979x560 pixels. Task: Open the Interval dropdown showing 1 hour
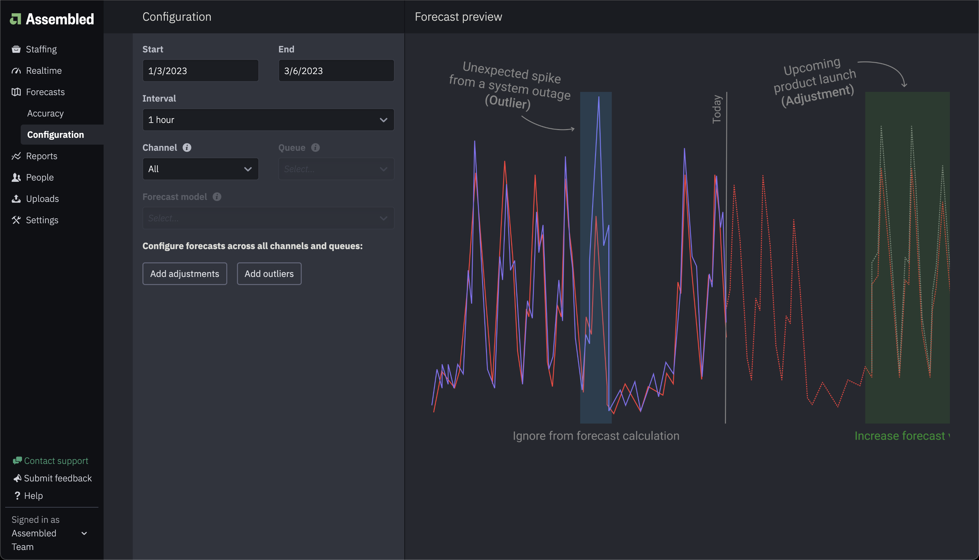268,120
